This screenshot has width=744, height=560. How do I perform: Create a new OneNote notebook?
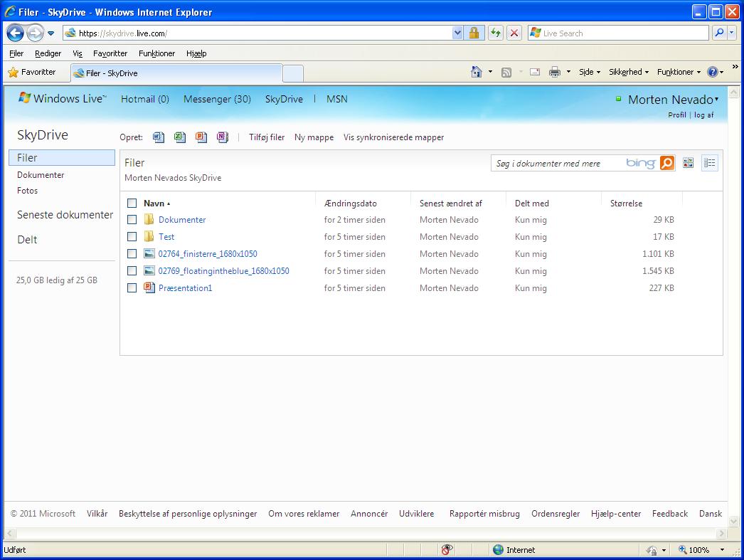(223, 137)
